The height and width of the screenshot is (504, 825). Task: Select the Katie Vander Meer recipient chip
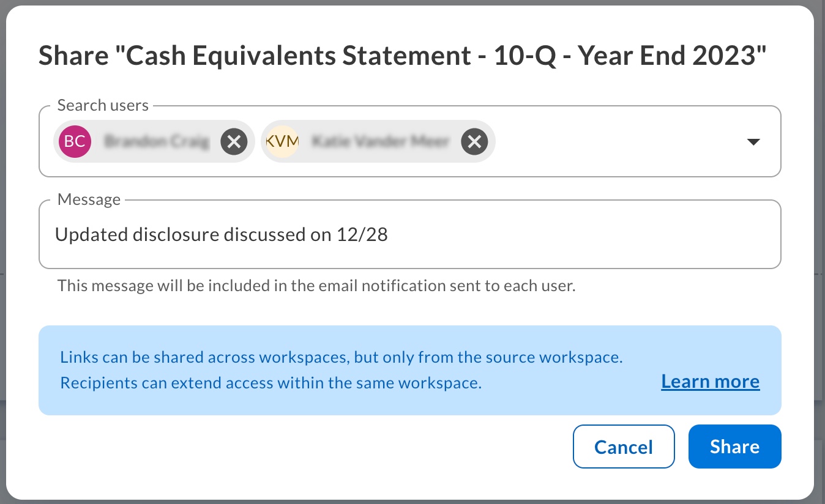(x=376, y=141)
